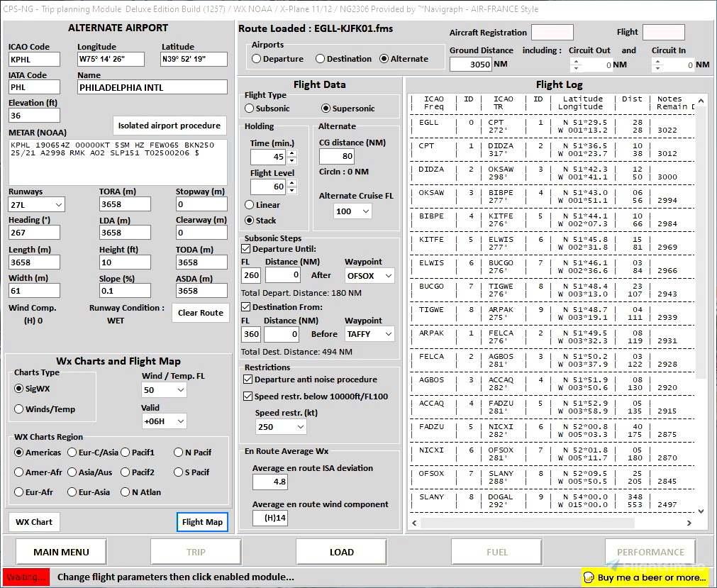This screenshot has height=588, width=717.
Task: Click the Average en route ISA deviation field
Action: 270,482
